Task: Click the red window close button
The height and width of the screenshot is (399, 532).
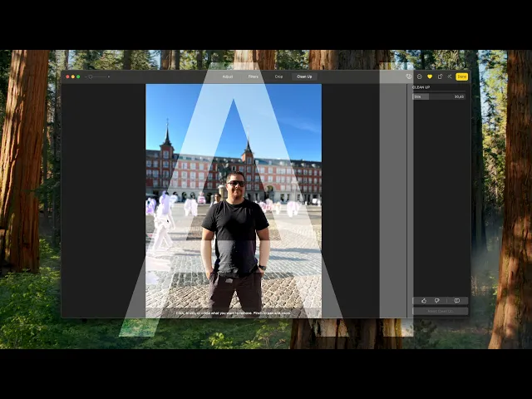Action: coord(67,77)
